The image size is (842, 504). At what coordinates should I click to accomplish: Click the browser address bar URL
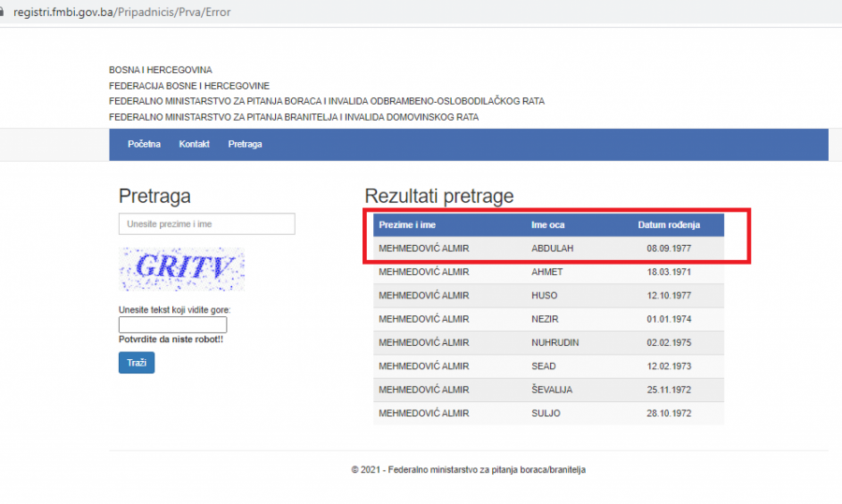[x=122, y=12]
